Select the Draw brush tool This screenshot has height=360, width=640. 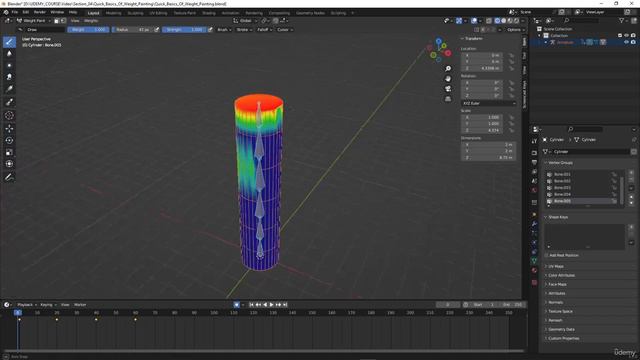[x=9, y=42]
